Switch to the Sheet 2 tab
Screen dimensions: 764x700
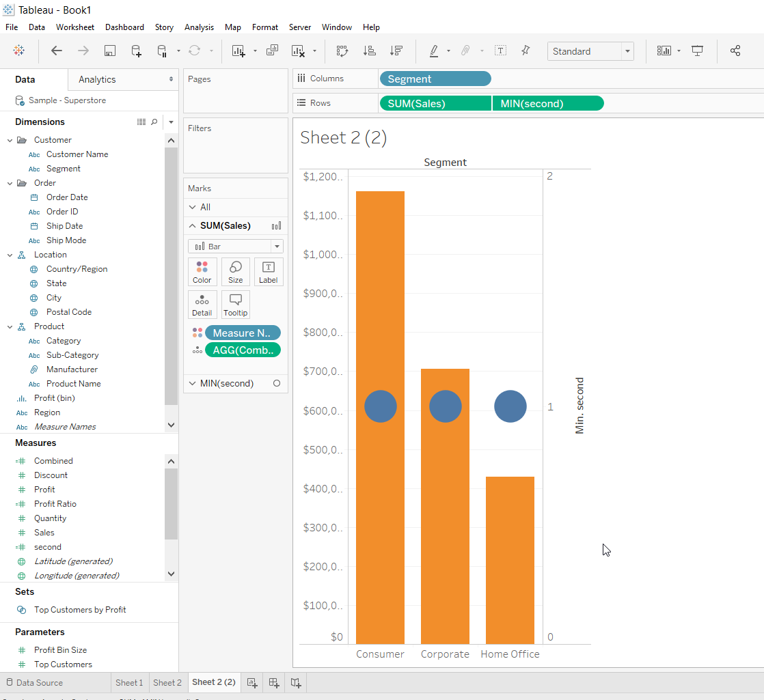(x=167, y=682)
